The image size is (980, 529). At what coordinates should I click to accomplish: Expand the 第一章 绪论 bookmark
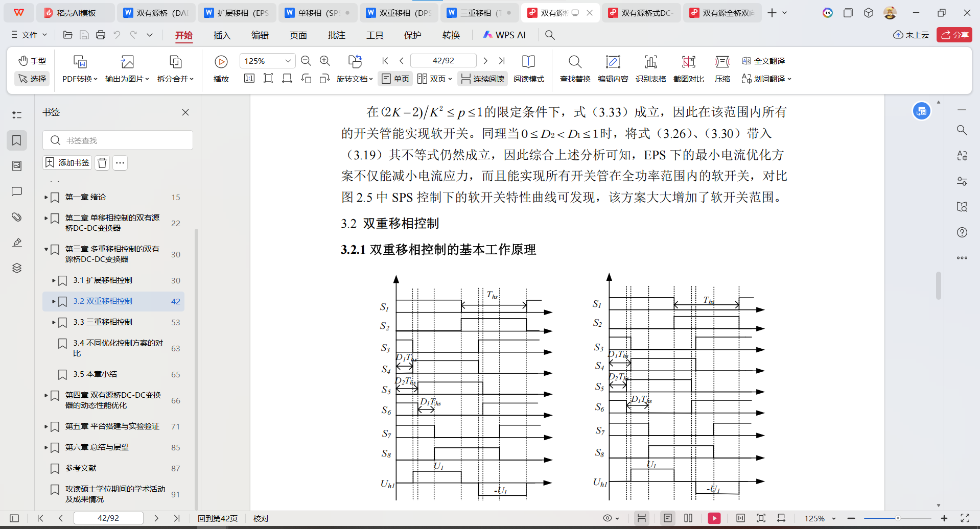click(46, 197)
